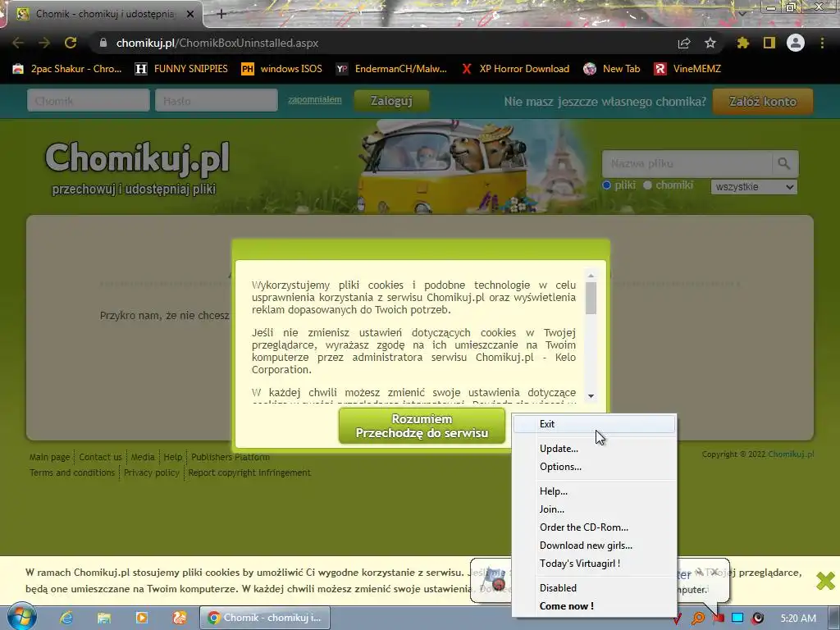Click 'Rozumiem Przechodzę do serwisu' button

pos(422,426)
